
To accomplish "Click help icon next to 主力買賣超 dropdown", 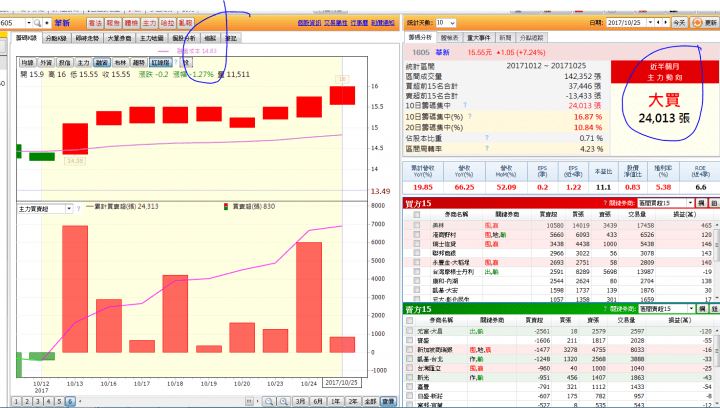I will [x=79, y=209].
